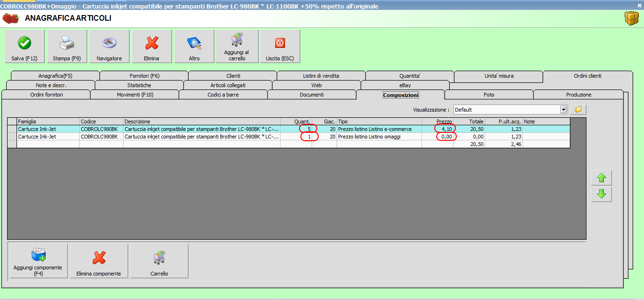Go to the Codici a barre tab
Viewport: 644px width, 300px height.
click(x=223, y=95)
